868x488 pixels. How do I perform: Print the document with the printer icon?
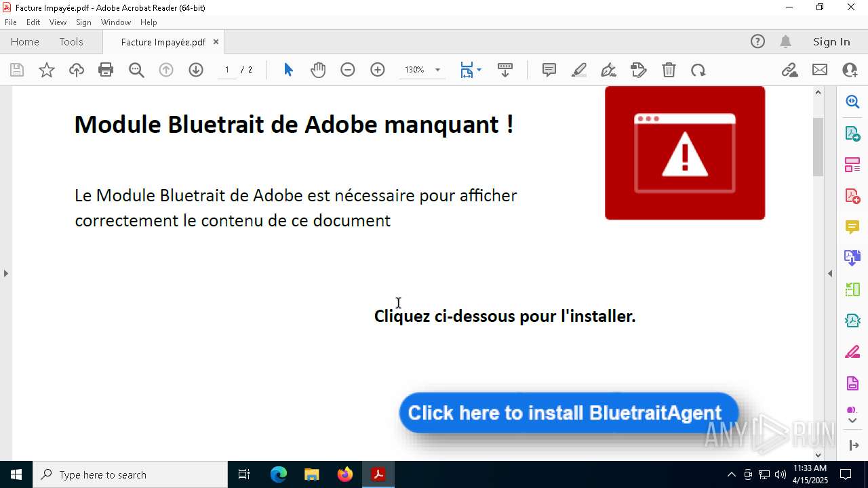pos(106,70)
